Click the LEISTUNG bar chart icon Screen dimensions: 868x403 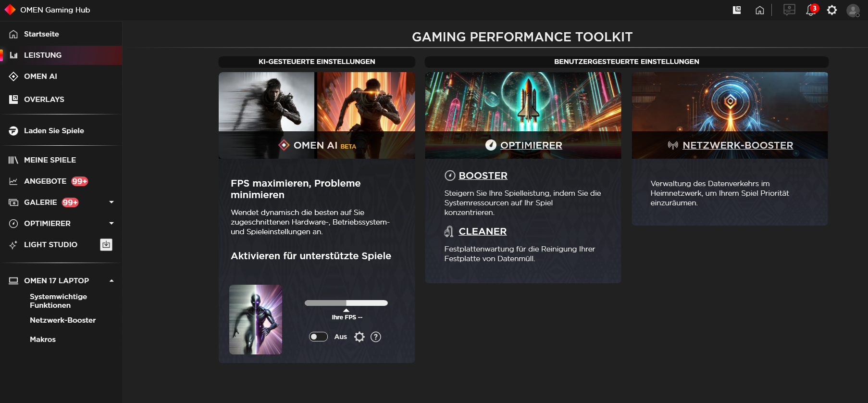[x=13, y=55]
